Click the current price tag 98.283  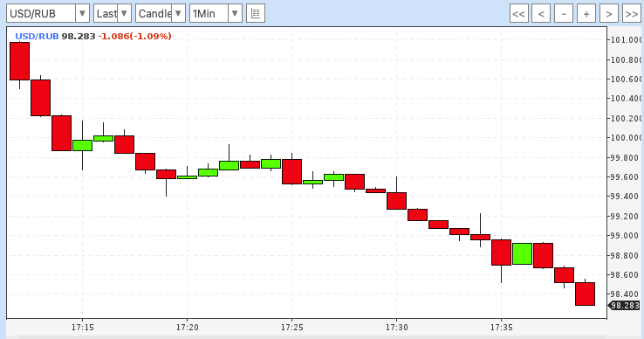624,305
